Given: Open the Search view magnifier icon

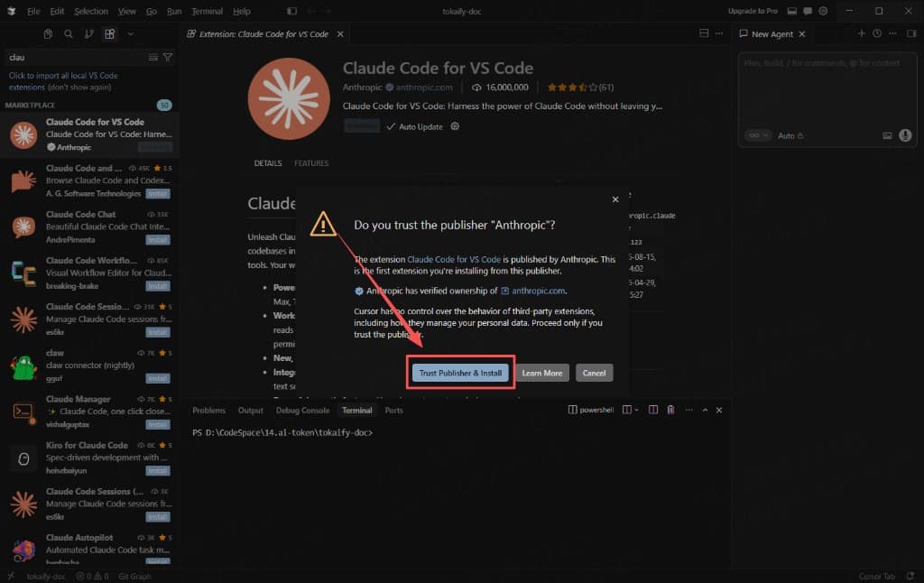Looking at the screenshot, I should coord(69,34).
